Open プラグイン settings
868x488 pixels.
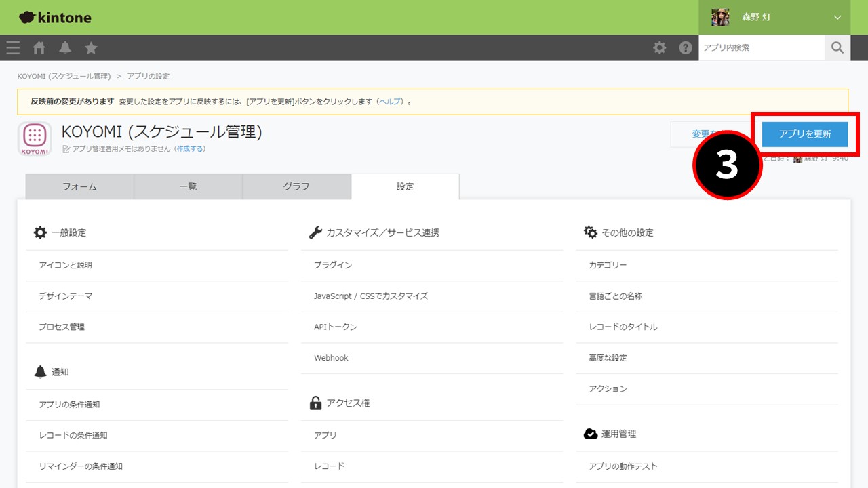coord(333,265)
